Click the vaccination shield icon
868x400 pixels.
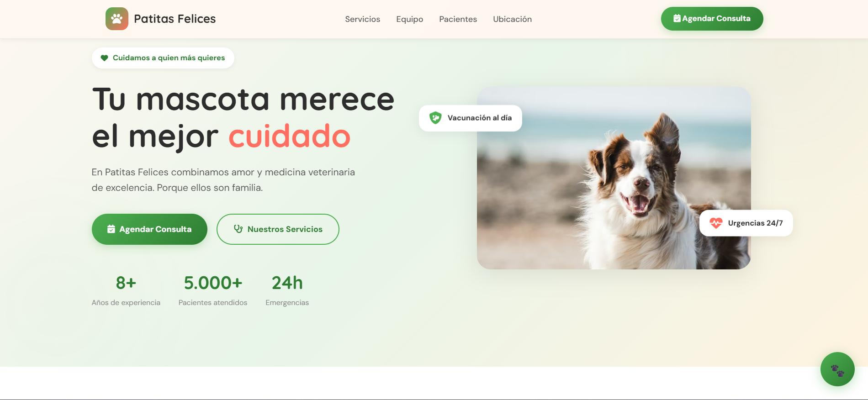435,118
